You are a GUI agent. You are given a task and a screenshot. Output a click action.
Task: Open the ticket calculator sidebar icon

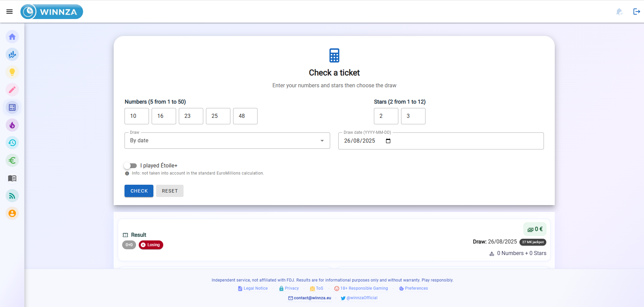point(12,107)
